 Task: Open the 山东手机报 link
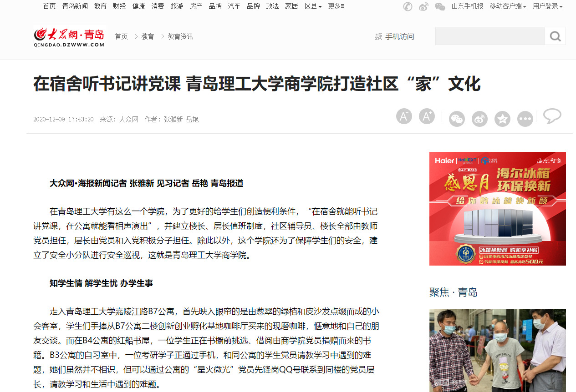467,6
